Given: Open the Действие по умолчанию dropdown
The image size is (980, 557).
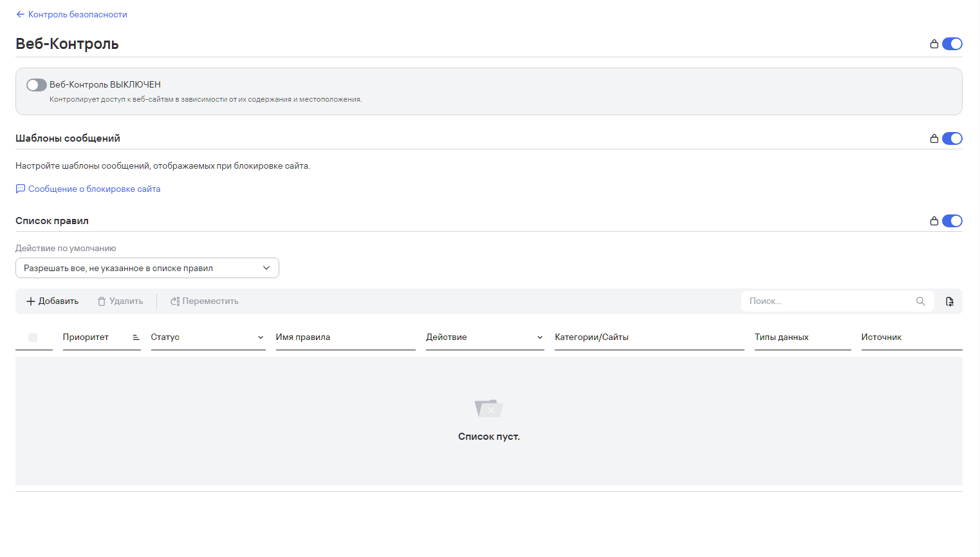Looking at the screenshot, I should tap(147, 268).
